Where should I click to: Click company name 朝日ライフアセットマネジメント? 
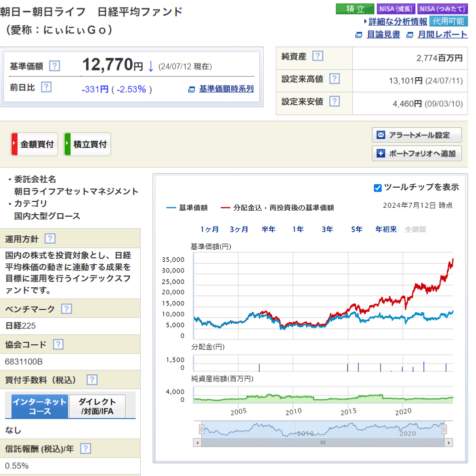[x=76, y=191]
